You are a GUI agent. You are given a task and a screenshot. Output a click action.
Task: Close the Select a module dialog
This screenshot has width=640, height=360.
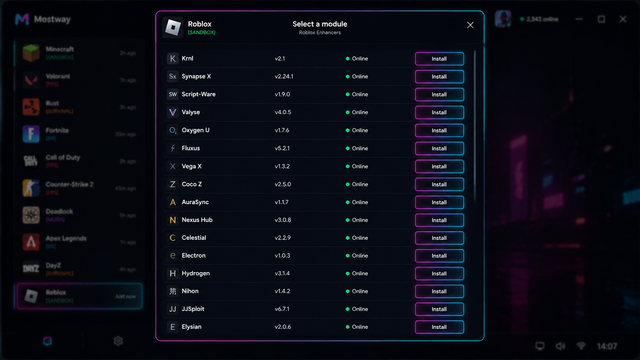[x=470, y=25]
